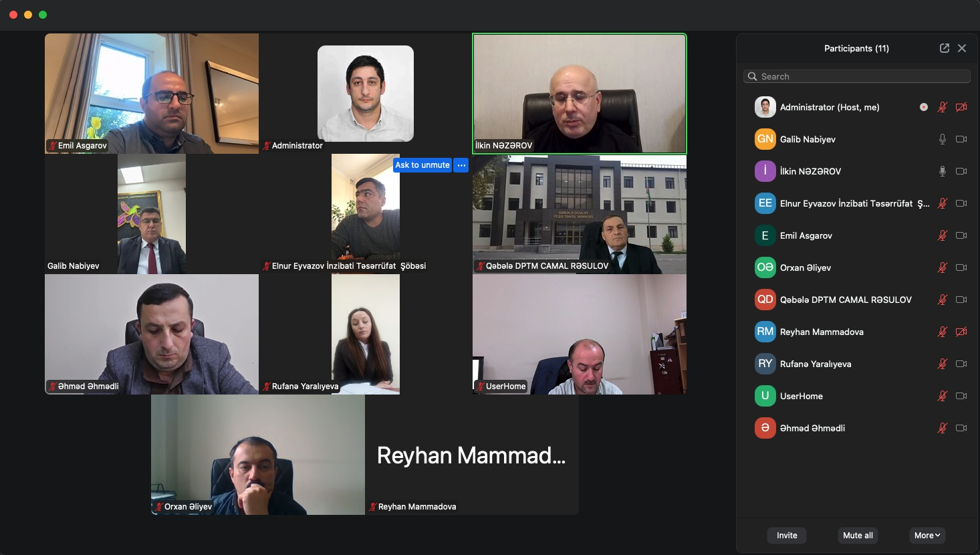Viewport: 980px width, 555px height.
Task: Click the Ask to unmute button
Action: coord(422,165)
